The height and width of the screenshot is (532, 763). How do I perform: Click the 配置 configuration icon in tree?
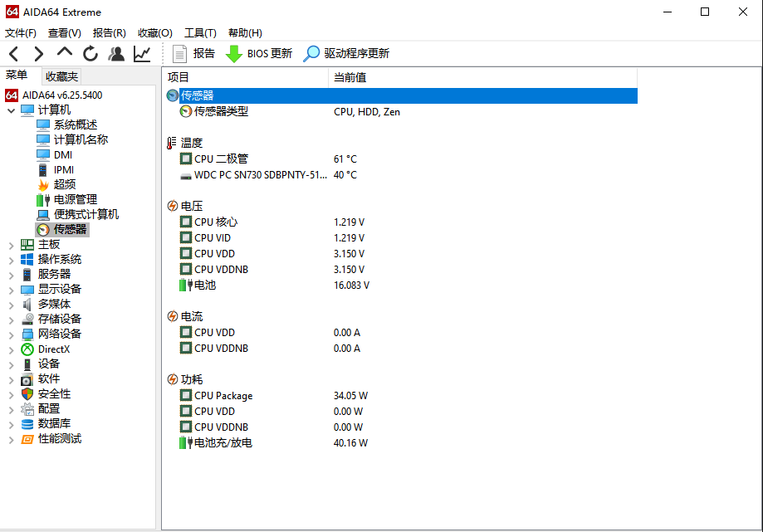27,409
